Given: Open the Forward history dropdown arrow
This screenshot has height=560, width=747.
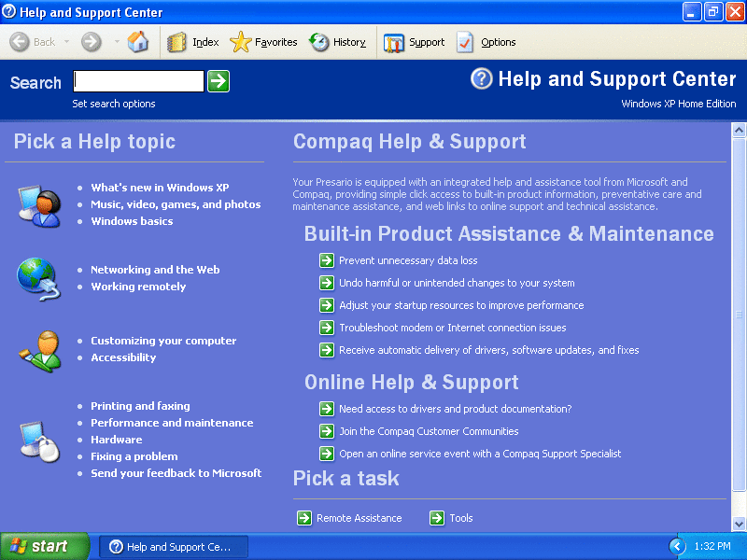Looking at the screenshot, I should (x=117, y=42).
